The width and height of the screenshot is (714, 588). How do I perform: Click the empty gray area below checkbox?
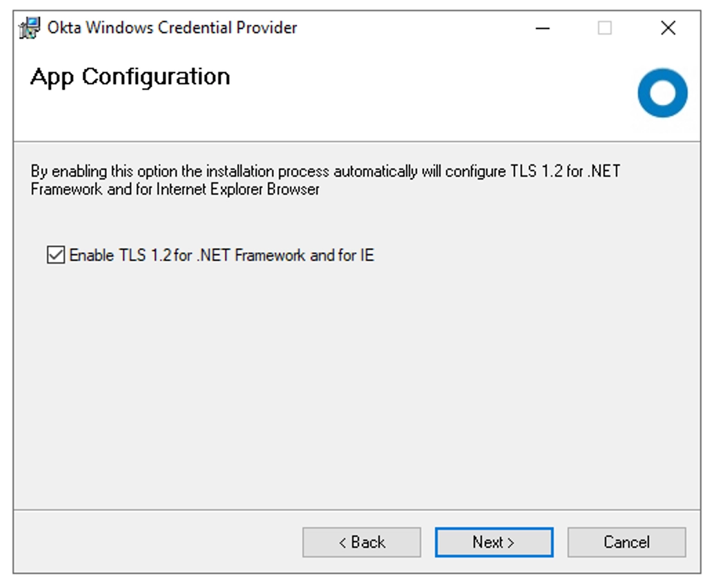357,387
